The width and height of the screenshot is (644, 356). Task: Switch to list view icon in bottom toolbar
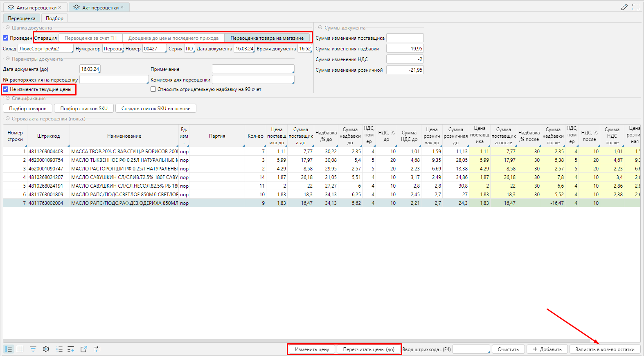9,349
